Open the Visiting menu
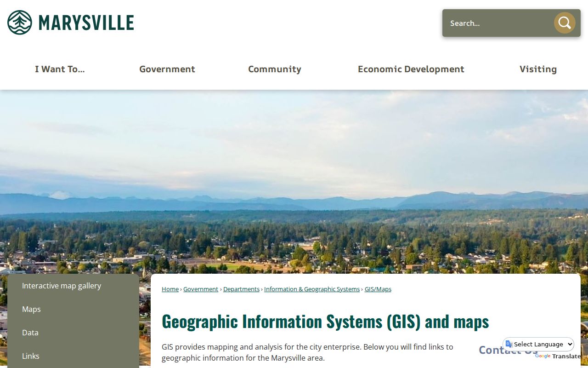 pyautogui.click(x=538, y=69)
